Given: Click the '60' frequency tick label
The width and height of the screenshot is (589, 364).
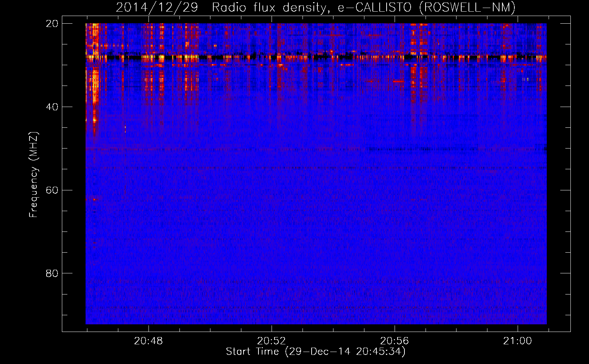Looking at the screenshot, I should point(52,190).
